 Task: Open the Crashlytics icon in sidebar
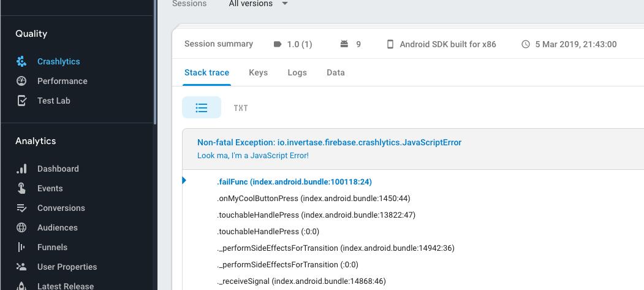point(21,61)
